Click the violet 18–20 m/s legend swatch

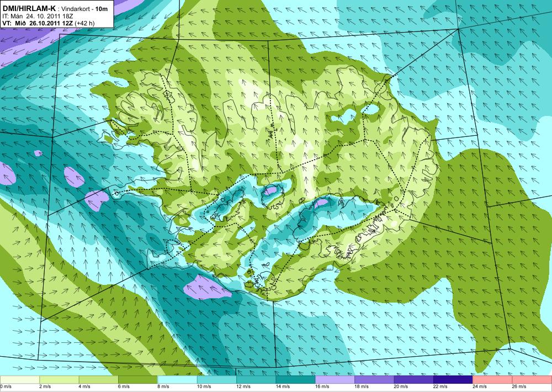point(374,380)
